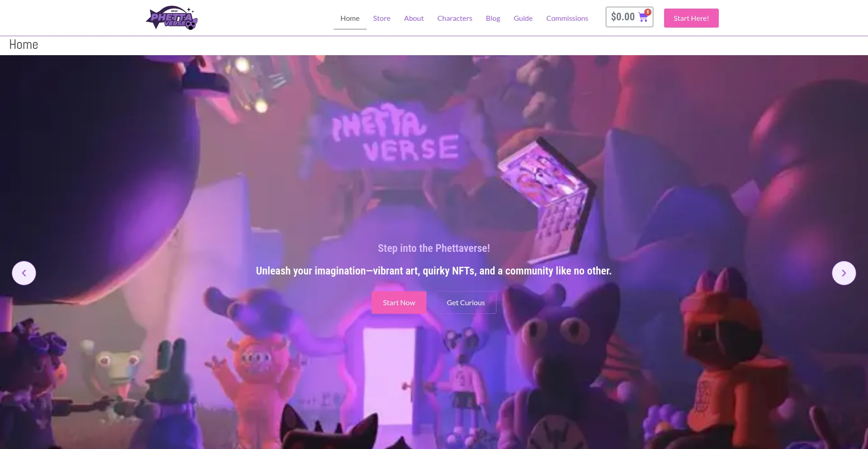Open the shopping cart icon
Viewport: 868px width, 449px height.
pyautogui.click(x=643, y=18)
